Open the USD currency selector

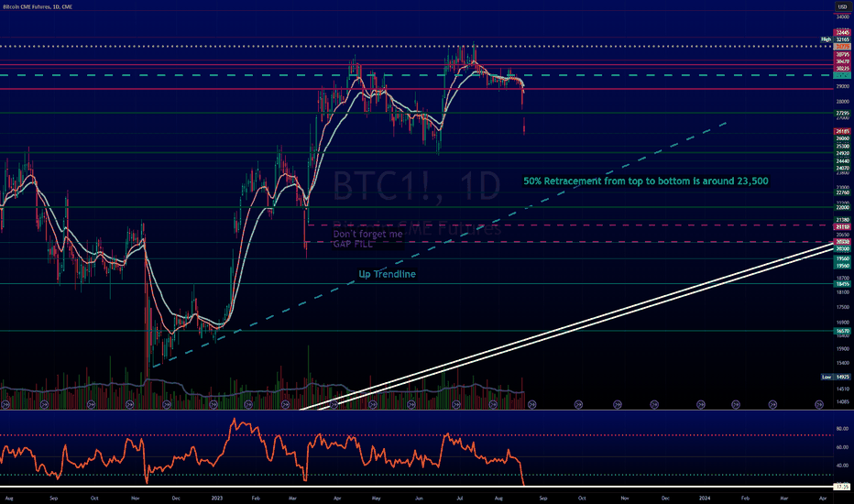pyautogui.click(x=842, y=6)
